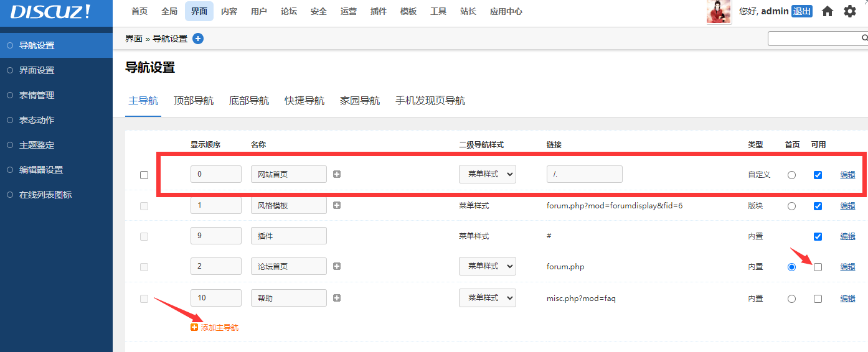Click 编辑 link for 风格模板
The image size is (868, 352).
847,206
